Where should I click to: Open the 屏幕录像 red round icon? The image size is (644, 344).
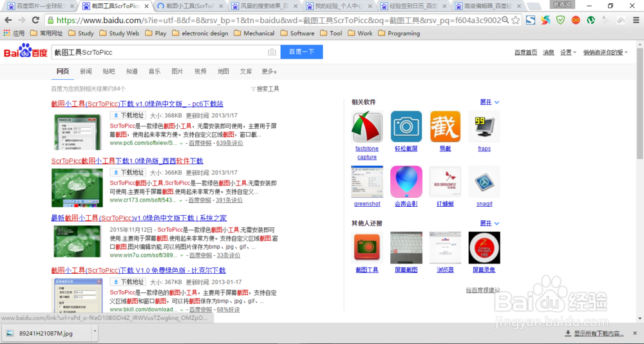(484, 248)
